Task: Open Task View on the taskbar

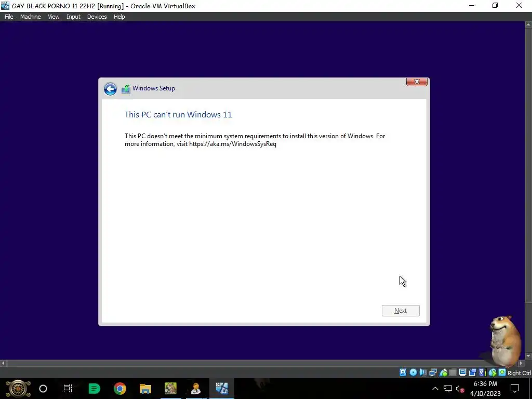Action: pos(68,389)
